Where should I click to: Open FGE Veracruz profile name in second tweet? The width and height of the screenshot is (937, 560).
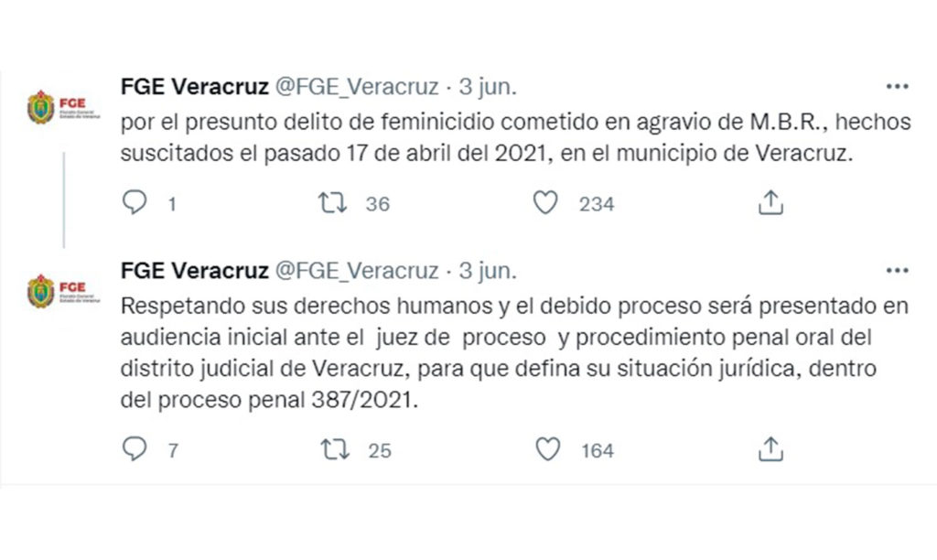click(x=194, y=271)
